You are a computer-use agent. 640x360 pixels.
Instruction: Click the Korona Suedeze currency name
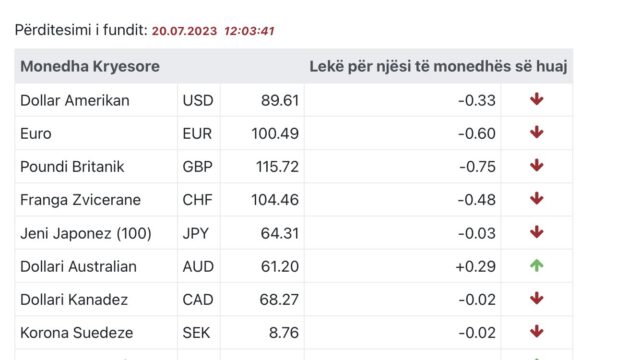[x=76, y=333]
